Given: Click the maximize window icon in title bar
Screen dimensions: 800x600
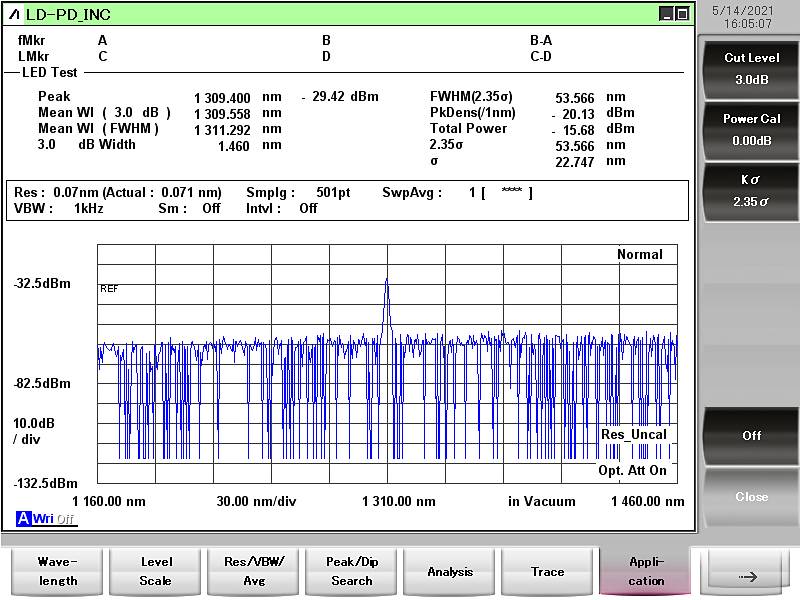Looking at the screenshot, I should click(x=682, y=14).
